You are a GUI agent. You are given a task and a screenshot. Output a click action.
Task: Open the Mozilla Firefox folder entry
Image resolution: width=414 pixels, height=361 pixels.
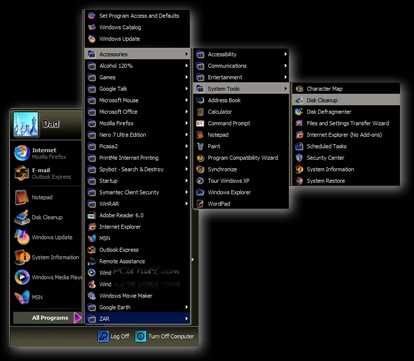(x=138, y=123)
